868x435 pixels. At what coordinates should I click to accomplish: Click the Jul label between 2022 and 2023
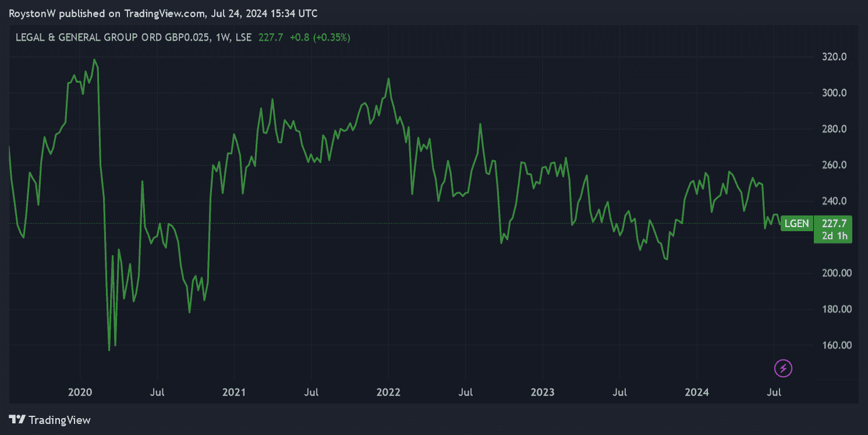click(x=465, y=392)
